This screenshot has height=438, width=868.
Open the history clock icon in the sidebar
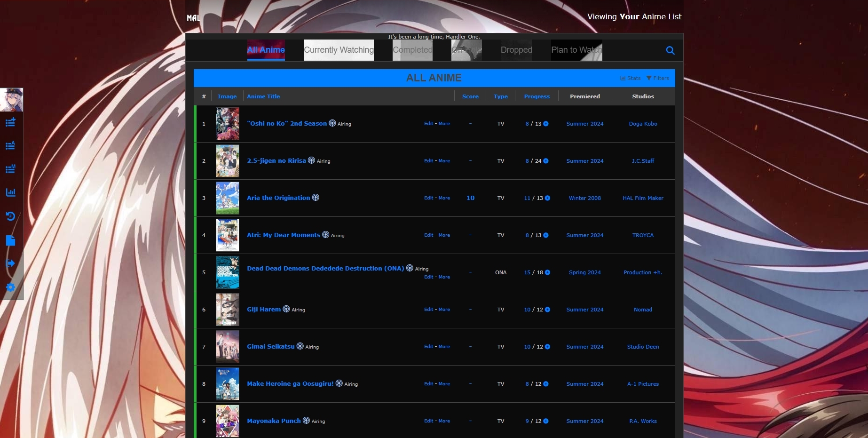point(10,216)
